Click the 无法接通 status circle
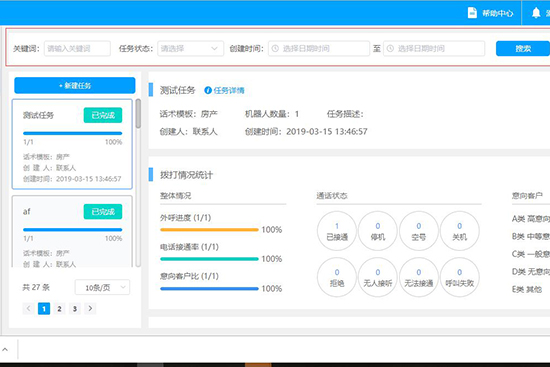Viewport: 550px width, 367px height. 418,277
